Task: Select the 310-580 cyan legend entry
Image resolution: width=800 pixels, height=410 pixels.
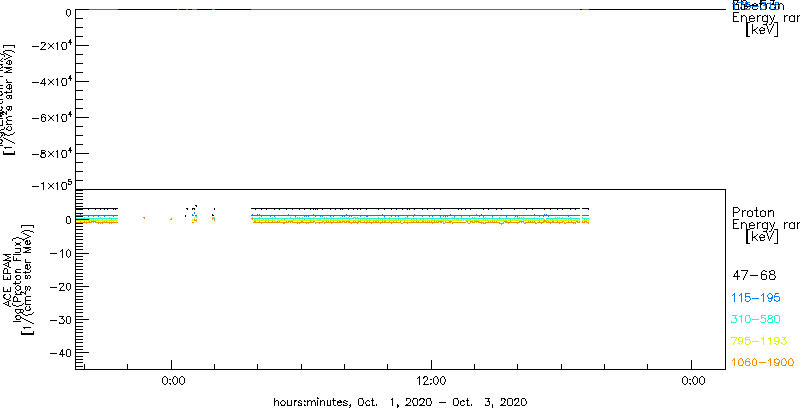Action: click(756, 320)
